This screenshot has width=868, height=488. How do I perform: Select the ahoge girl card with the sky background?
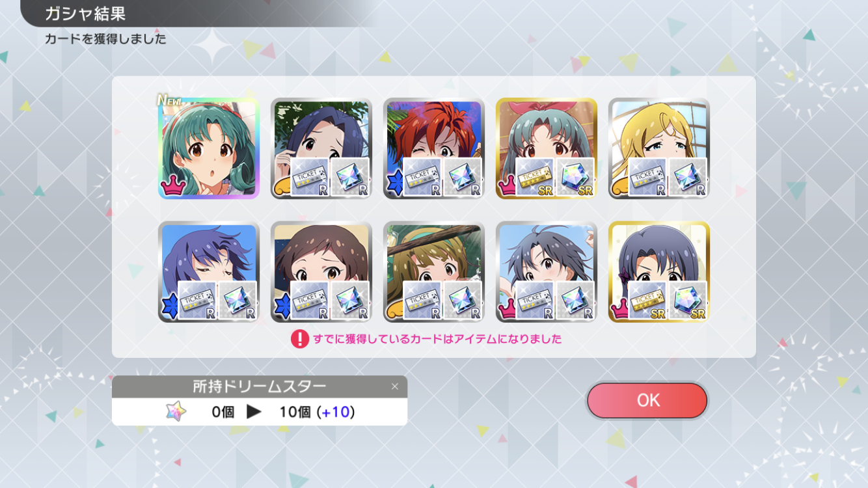click(x=547, y=272)
